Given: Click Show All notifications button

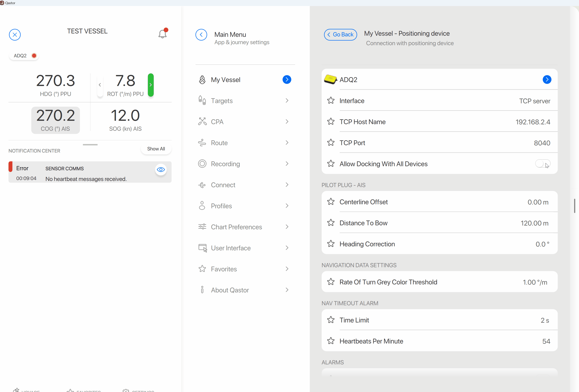Looking at the screenshot, I should pos(156,149).
